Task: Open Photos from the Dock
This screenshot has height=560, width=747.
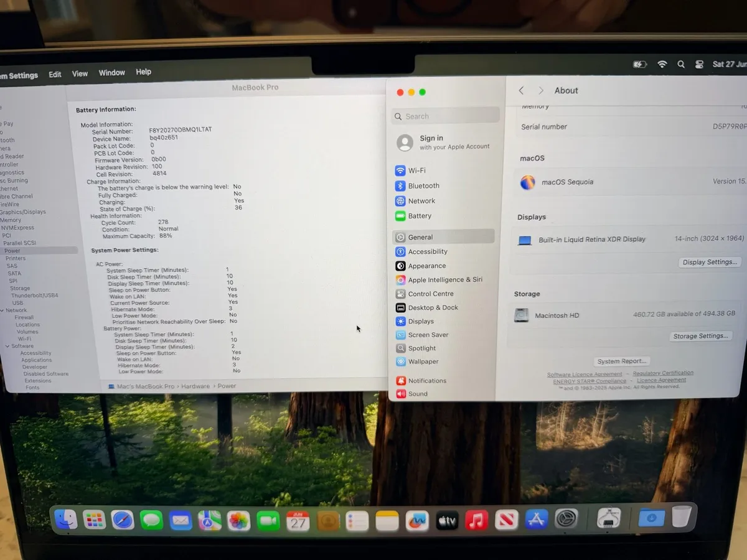Action: tap(238, 521)
